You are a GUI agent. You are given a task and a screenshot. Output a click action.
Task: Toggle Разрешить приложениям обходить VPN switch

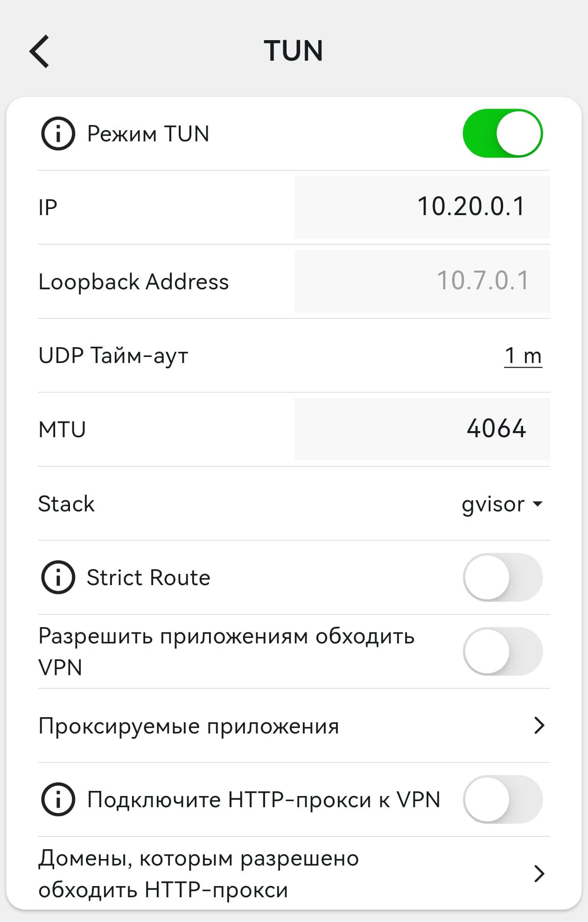[x=503, y=651]
